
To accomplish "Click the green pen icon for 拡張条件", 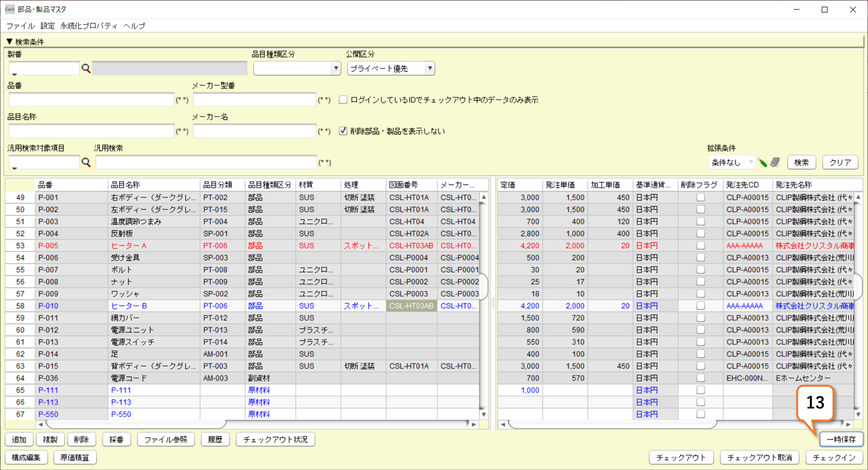I will [762, 162].
